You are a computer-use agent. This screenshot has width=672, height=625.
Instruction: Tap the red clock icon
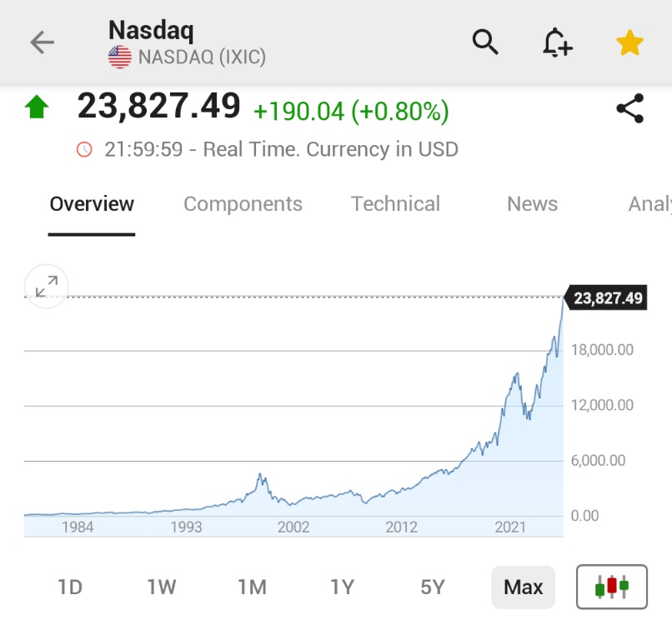click(x=84, y=150)
